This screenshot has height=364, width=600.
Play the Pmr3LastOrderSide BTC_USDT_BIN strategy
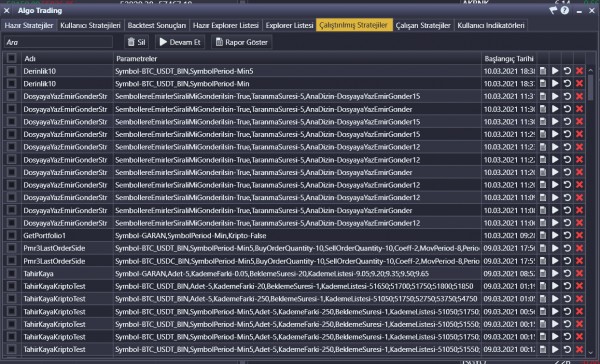click(x=555, y=248)
